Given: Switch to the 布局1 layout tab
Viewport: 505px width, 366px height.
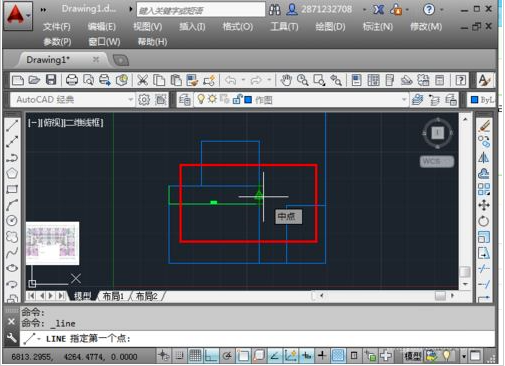Looking at the screenshot, I should pos(113,296).
